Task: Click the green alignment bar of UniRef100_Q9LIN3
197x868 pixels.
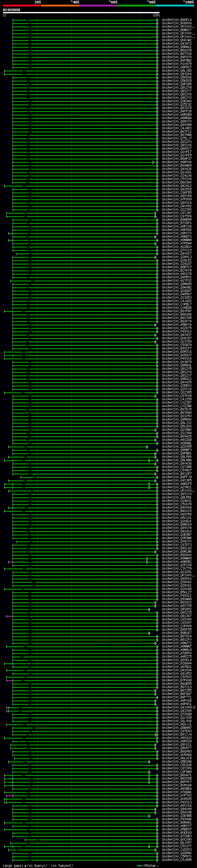Action: click(81, 71)
